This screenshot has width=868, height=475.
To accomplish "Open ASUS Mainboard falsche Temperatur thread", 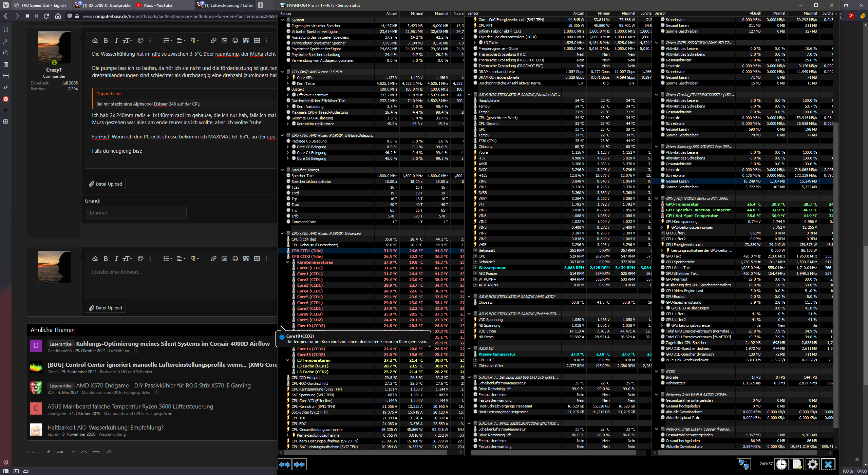I will point(130,406).
